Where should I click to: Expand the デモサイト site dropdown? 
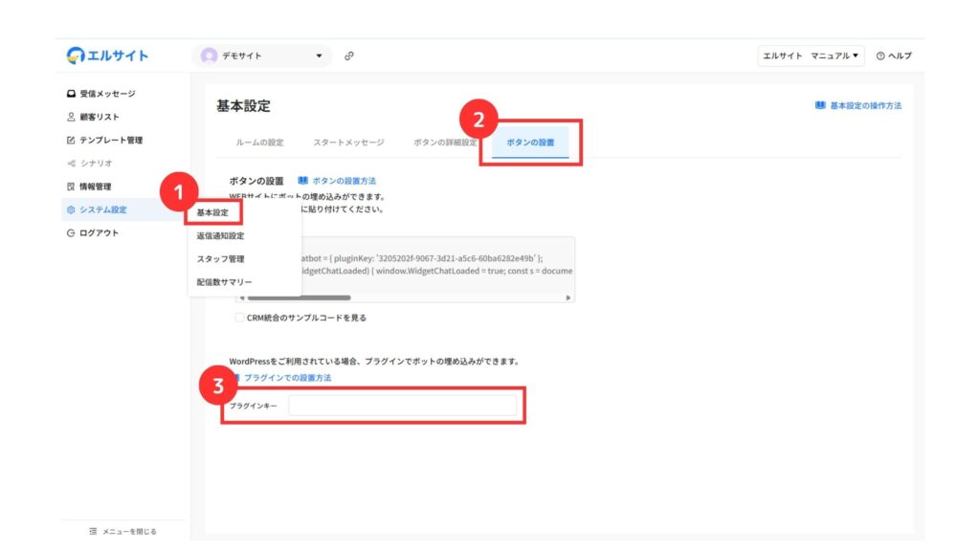tap(319, 55)
